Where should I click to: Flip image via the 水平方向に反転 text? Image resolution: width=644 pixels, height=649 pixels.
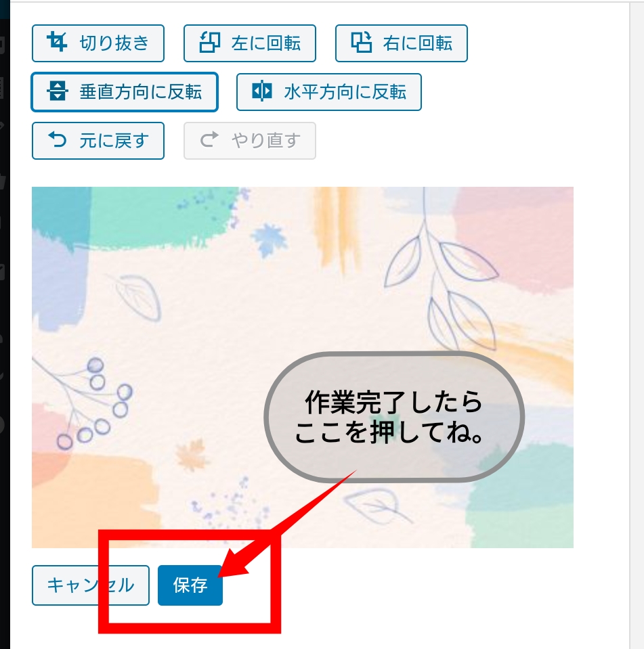(x=345, y=92)
